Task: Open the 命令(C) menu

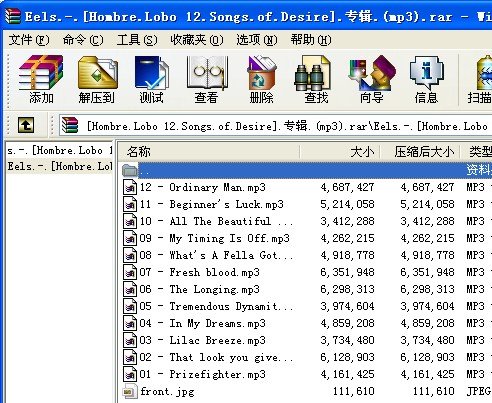Action: pyautogui.click(x=83, y=40)
